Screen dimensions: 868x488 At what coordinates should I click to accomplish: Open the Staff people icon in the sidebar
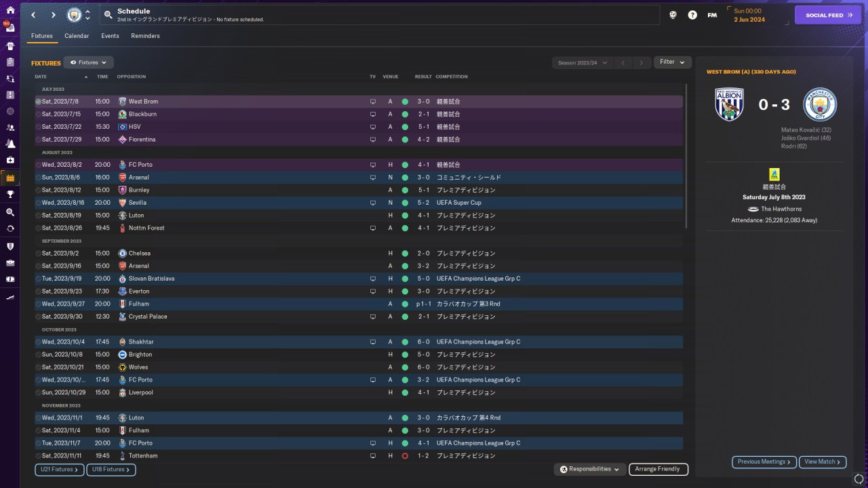point(9,127)
